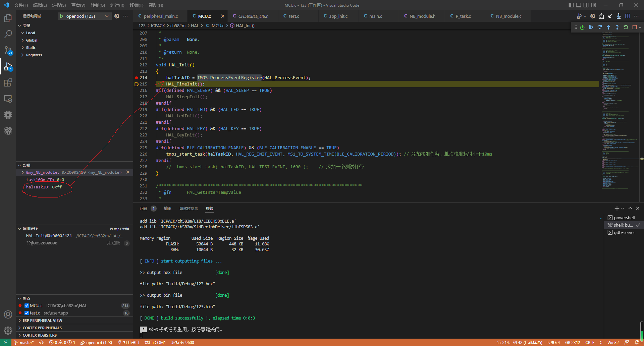Open the chip peripheral view icon
Viewport: 644px width, 346px height.
click(8, 115)
